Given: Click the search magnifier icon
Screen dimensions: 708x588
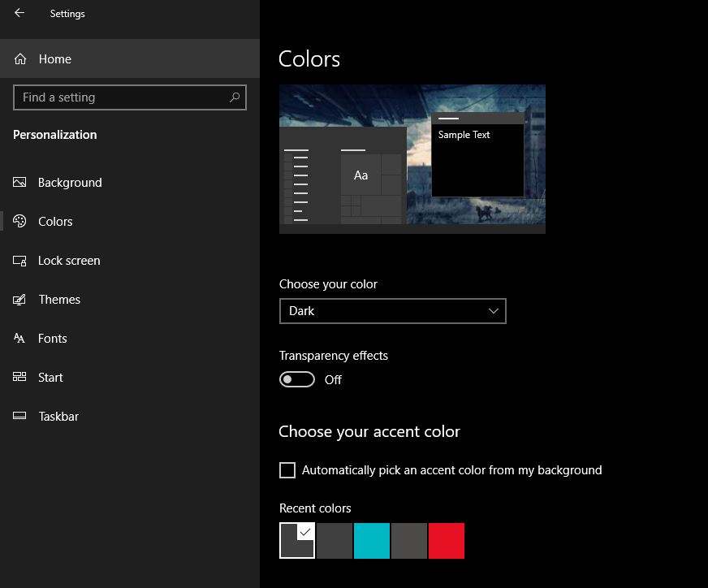Looking at the screenshot, I should pos(235,97).
